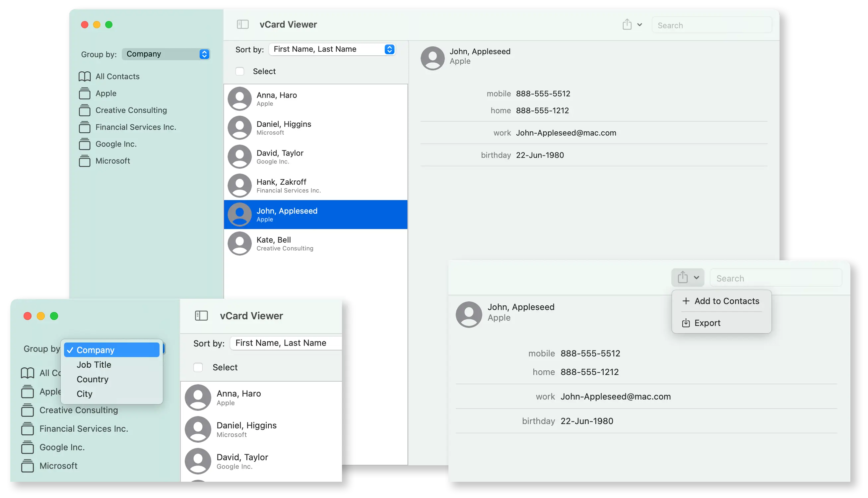The height and width of the screenshot is (498, 868).
Task: Click Anna Haro avatar in main list
Action: (239, 99)
